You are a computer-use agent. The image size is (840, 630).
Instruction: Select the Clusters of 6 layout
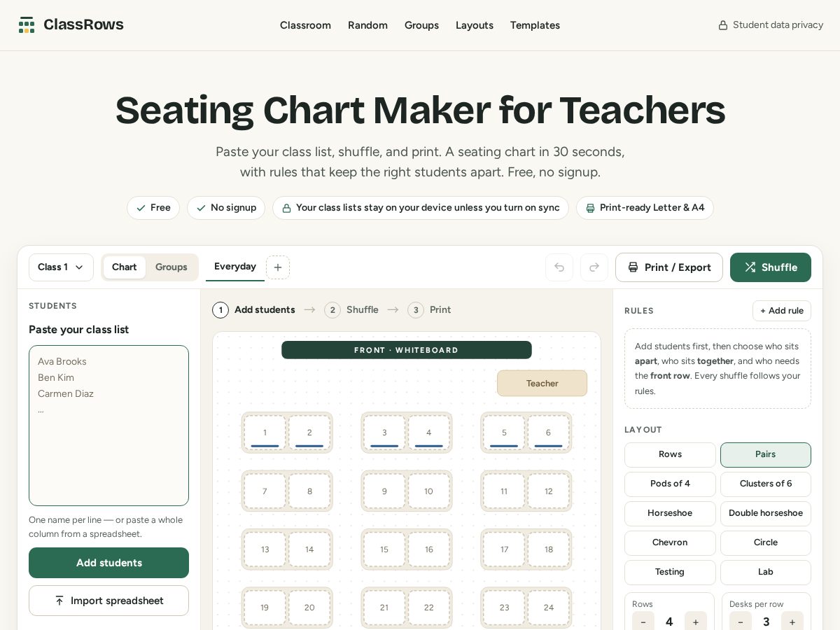pos(766,484)
